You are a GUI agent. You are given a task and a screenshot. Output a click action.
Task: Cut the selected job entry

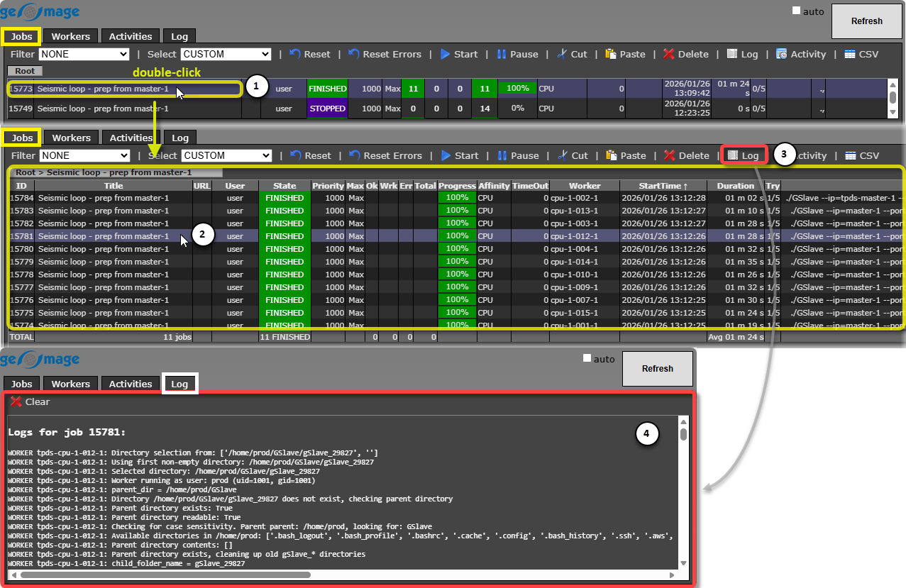(x=573, y=54)
